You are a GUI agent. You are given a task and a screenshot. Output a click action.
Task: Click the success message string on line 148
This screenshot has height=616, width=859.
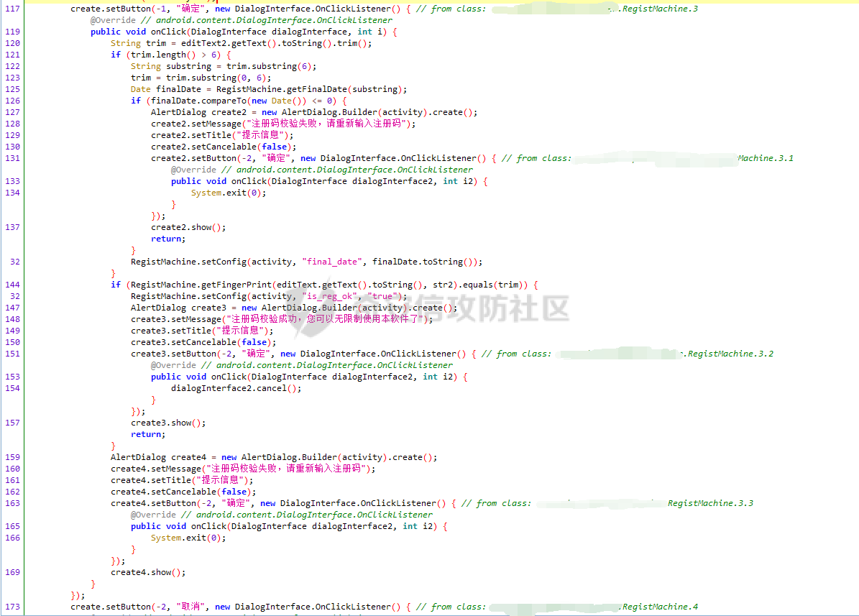[x=326, y=319]
